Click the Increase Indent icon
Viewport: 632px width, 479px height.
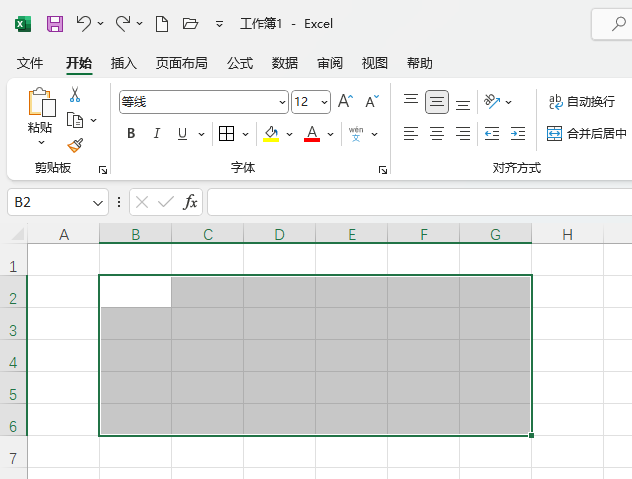[x=517, y=133]
